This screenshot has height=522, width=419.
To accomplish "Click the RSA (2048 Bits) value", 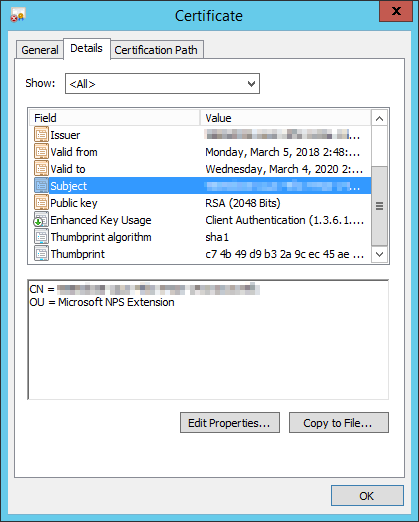I will tap(243, 203).
